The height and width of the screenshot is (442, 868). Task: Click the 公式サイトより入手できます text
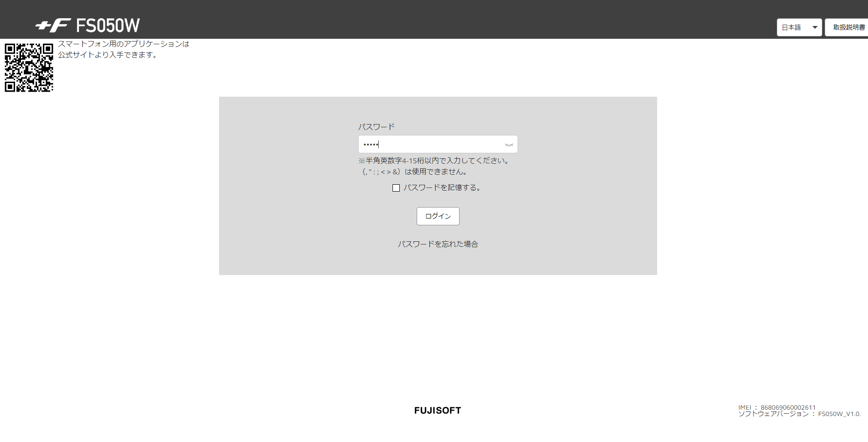108,55
